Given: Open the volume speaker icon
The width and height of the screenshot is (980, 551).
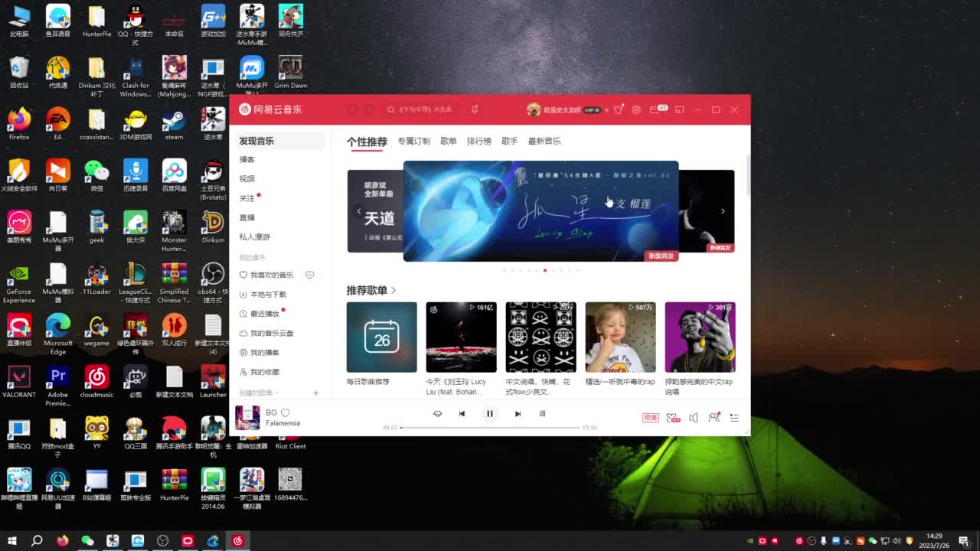Looking at the screenshot, I should click(693, 418).
